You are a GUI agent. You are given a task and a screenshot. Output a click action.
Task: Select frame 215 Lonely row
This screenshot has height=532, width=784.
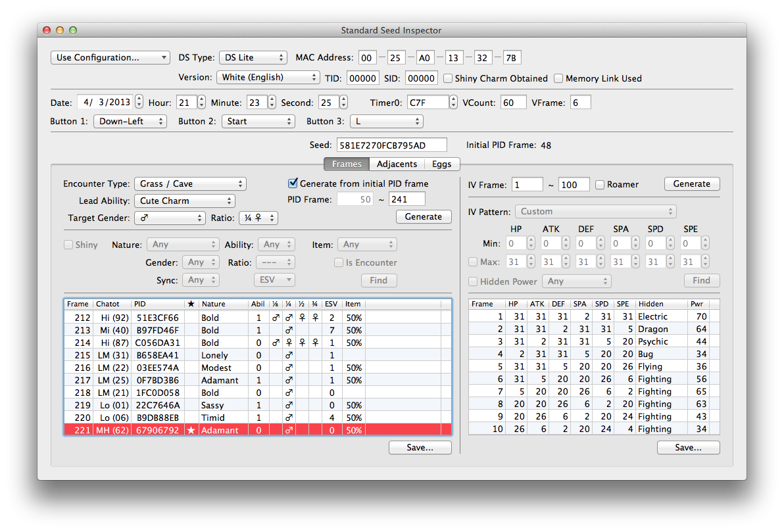click(x=258, y=355)
